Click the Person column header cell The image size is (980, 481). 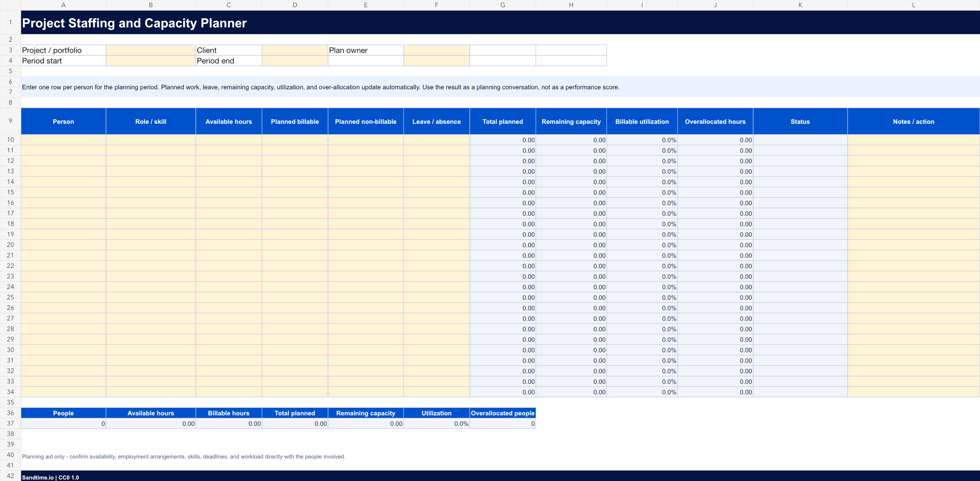point(63,122)
